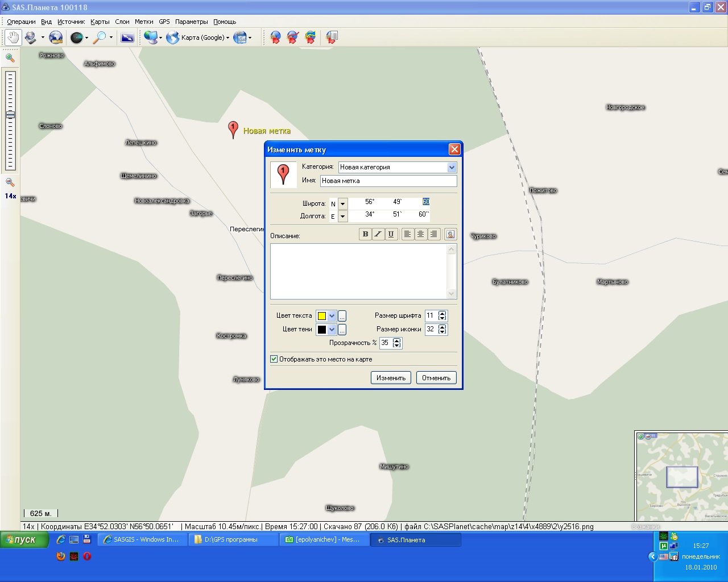Click the Имя text field
The height and width of the screenshot is (582, 728).
(388, 181)
